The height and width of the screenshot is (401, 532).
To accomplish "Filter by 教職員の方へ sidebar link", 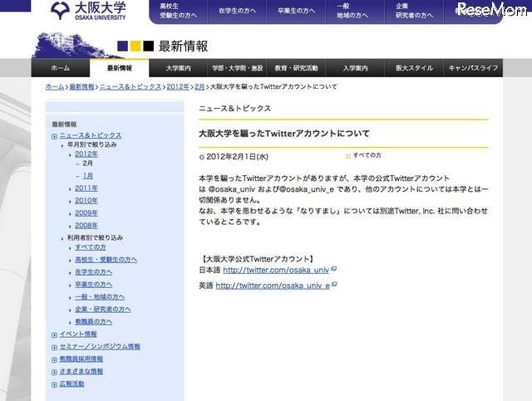I will pyautogui.click(x=94, y=322).
